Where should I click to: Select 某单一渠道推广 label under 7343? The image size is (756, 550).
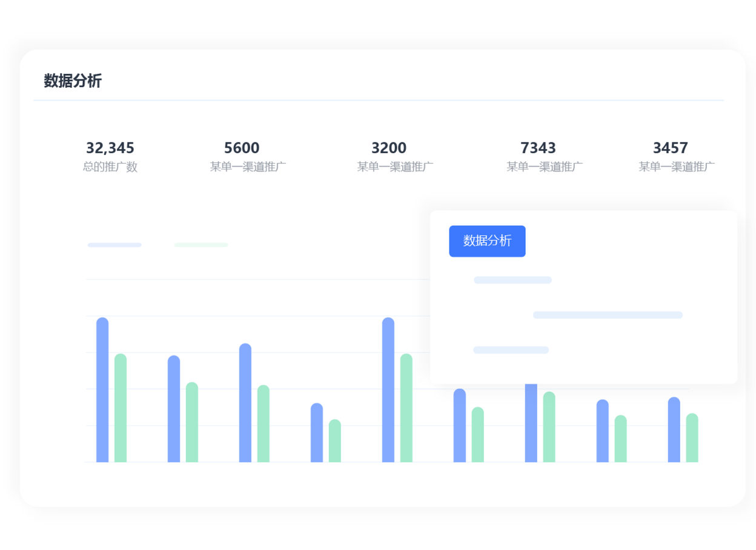[x=545, y=167]
